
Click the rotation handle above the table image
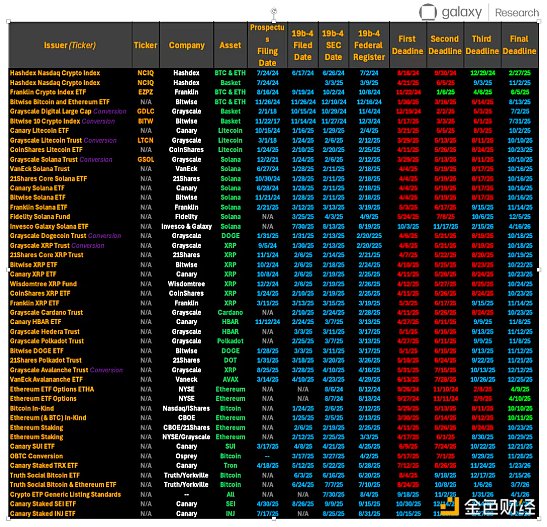[274, 12]
